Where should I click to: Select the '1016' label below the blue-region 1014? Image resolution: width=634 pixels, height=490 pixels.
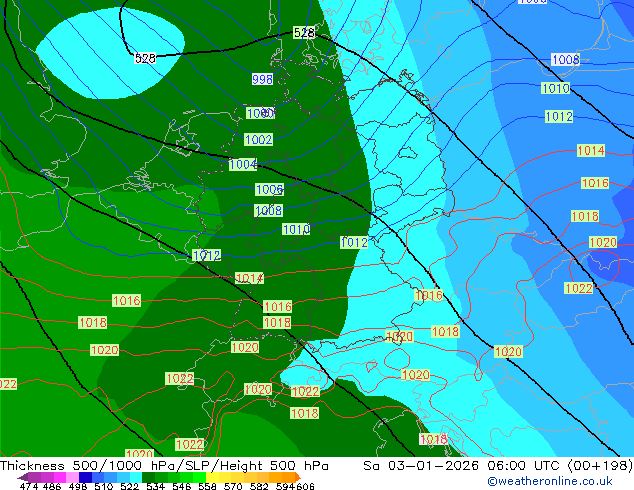click(x=595, y=183)
